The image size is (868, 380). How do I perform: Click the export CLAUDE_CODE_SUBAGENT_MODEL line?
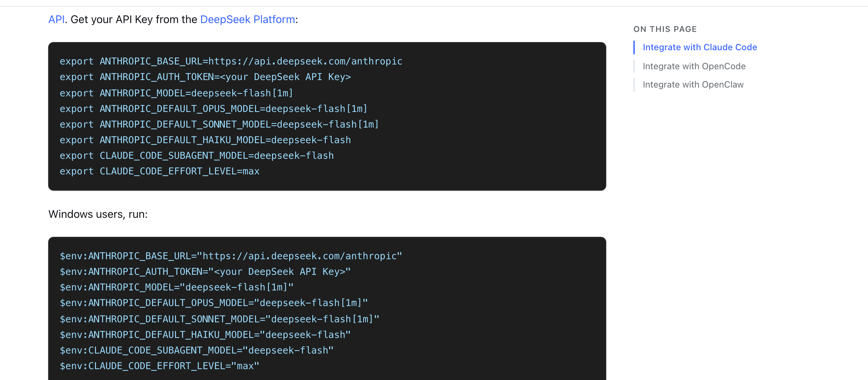[197, 155]
